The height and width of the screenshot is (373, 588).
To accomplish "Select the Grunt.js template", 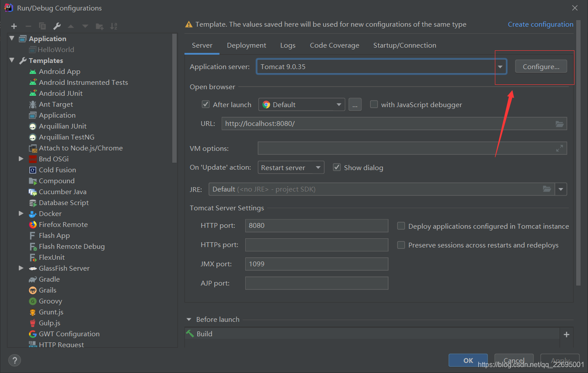I will [x=51, y=312].
